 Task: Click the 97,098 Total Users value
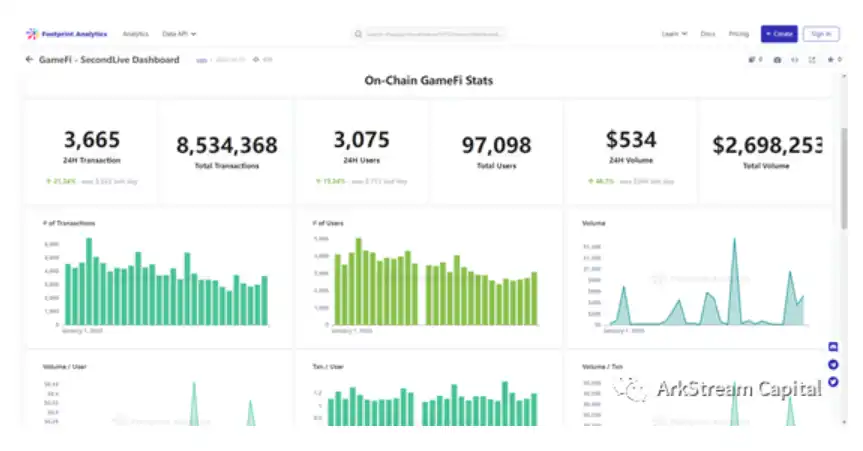(x=496, y=145)
